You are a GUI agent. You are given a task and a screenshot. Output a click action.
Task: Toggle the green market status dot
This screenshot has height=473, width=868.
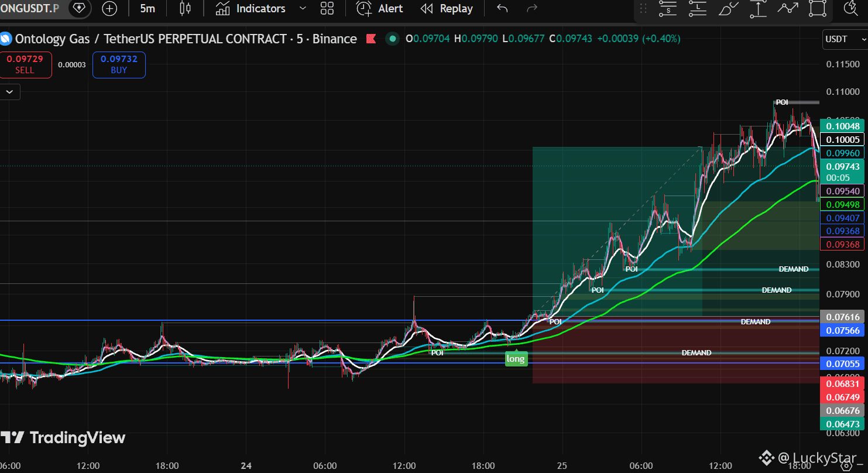[x=393, y=39]
